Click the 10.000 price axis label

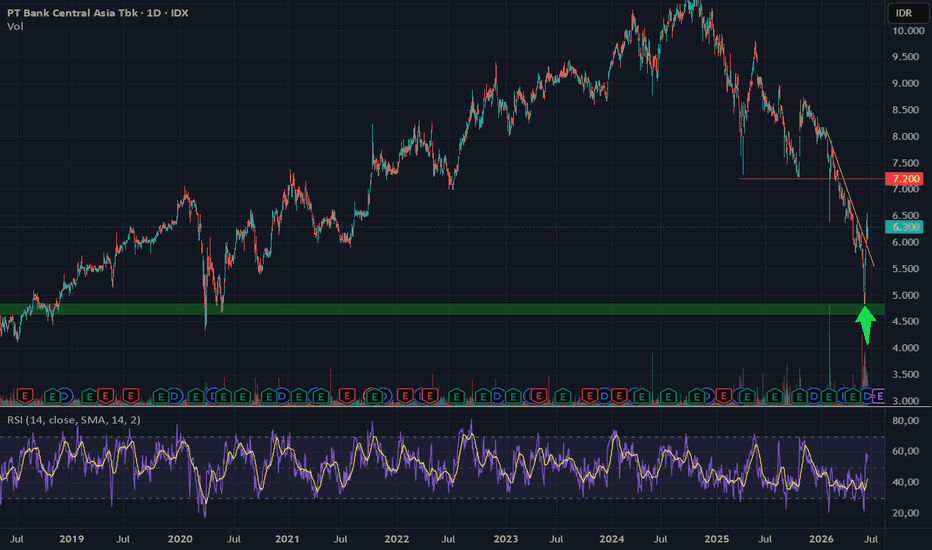[908, 30]
